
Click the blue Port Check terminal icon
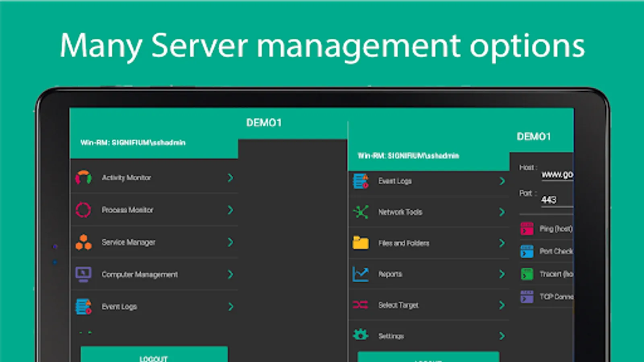click(527, 251)
